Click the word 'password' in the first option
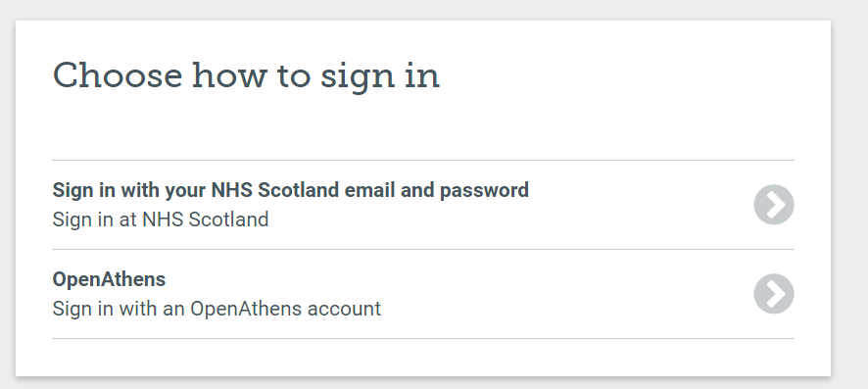The height and width of the screenshot is (389, 868). 484,191
